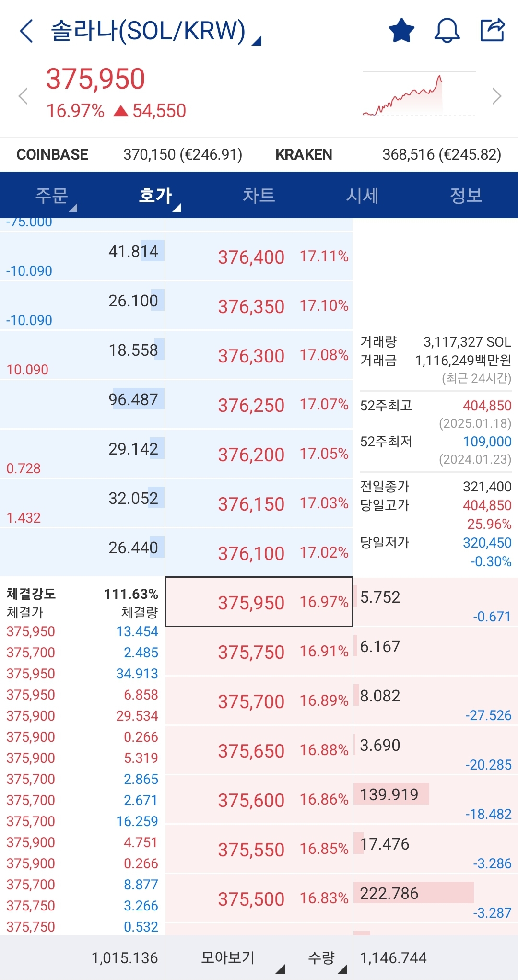Switch to the 시세 tab
The width and height of the screenshot is (518, 980).
tap(363, 196)
